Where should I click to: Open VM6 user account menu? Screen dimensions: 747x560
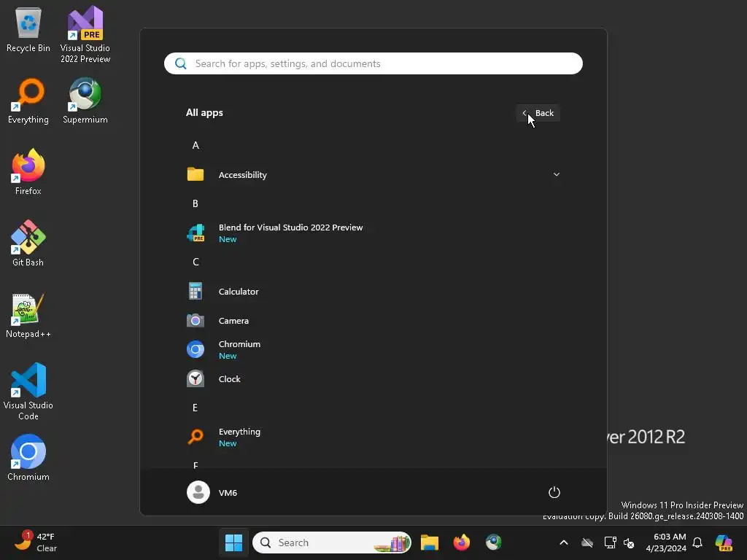click(212, 492)
